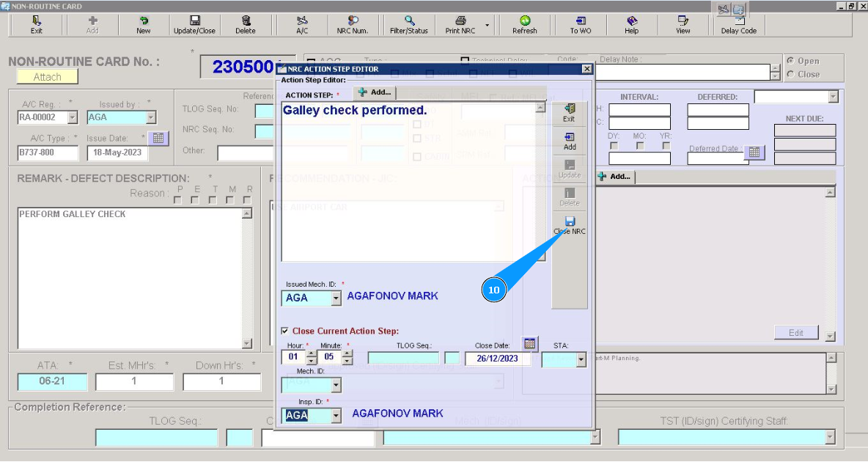Expand the TST Certifying Staff dropdown
This screenshot has height=462, width=868.
(x=830, y=438)
